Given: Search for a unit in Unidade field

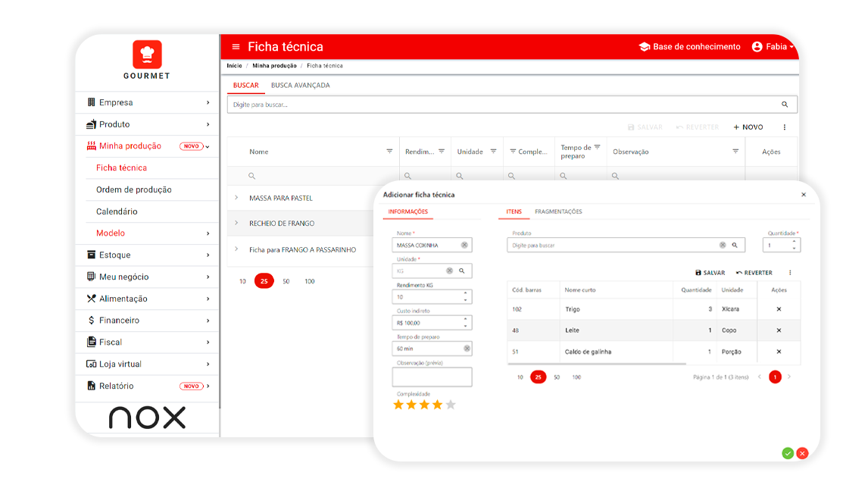Looking at the screenshot, I should pos(462,271).
